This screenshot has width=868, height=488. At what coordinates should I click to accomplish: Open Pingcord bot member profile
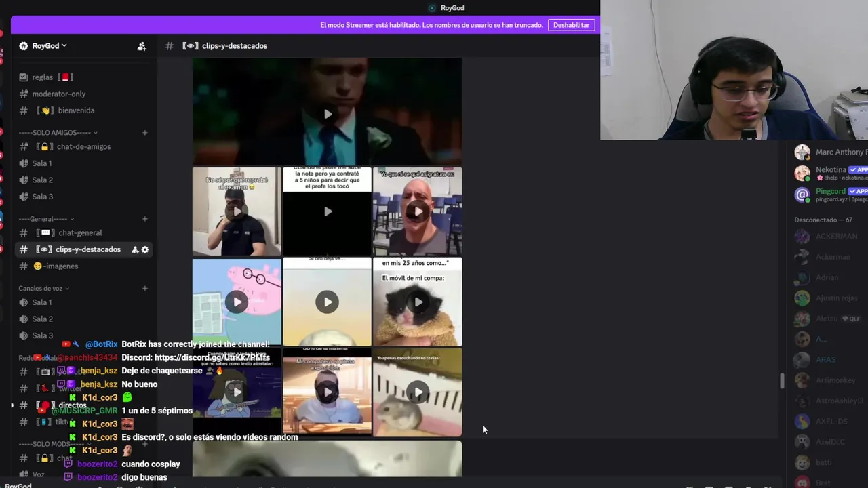click(x=831, y=195)
